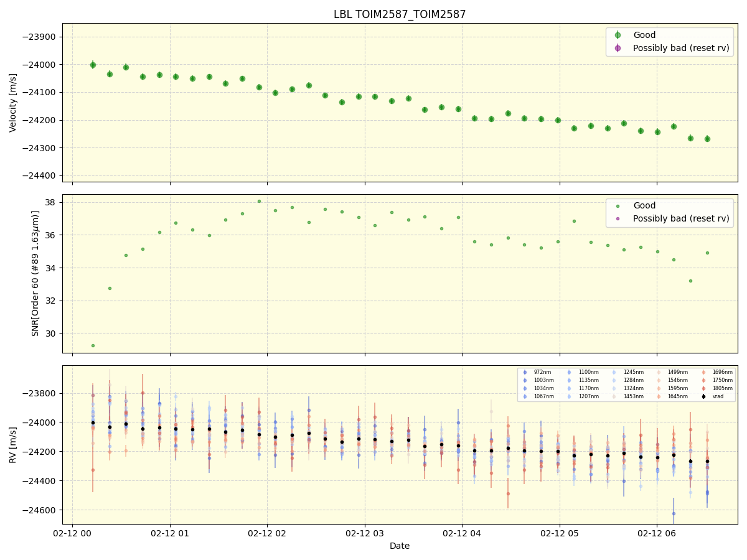Click the −24000 velocity panel axis tick

39,65
